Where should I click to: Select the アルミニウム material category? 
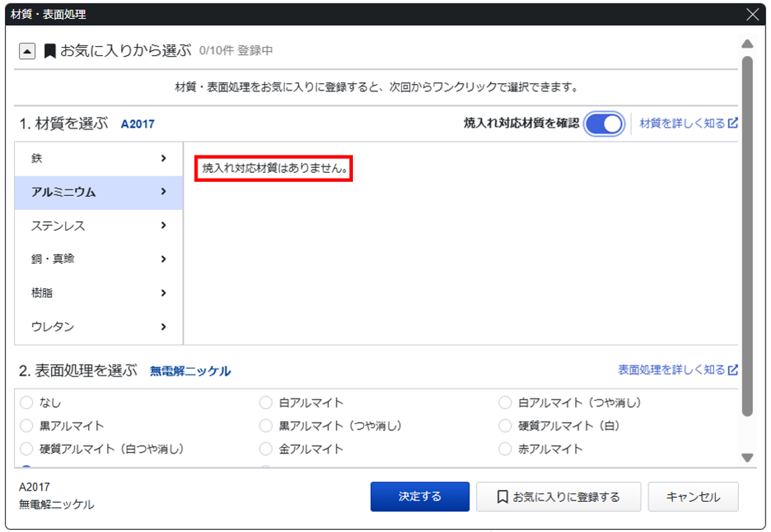99,192
